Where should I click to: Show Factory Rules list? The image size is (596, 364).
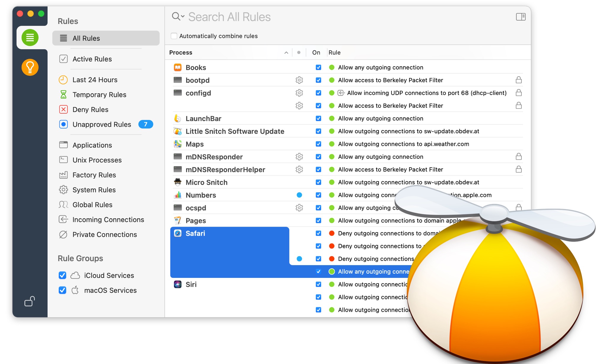click(x=94, y=175)
